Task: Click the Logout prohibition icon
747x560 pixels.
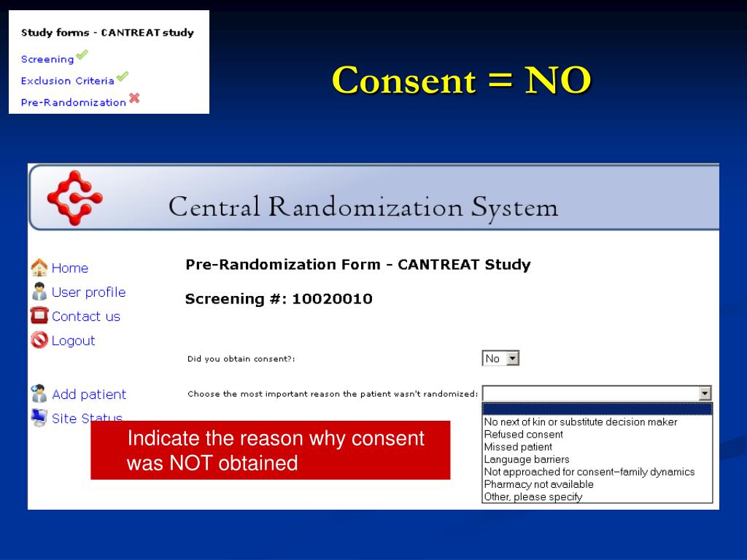Action: (x=39, y=340)
